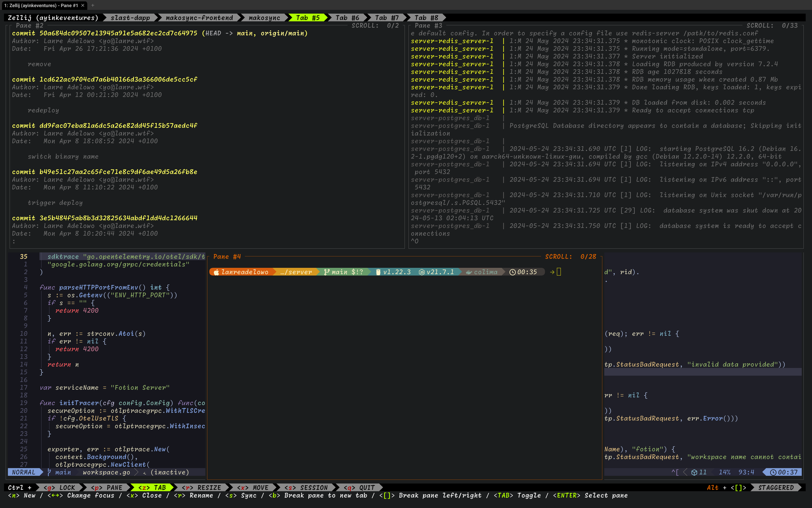Viewport: 812px width, 508px height.
Task: Switch to the slast-dapp tab
Action: (x=130, y=18)
